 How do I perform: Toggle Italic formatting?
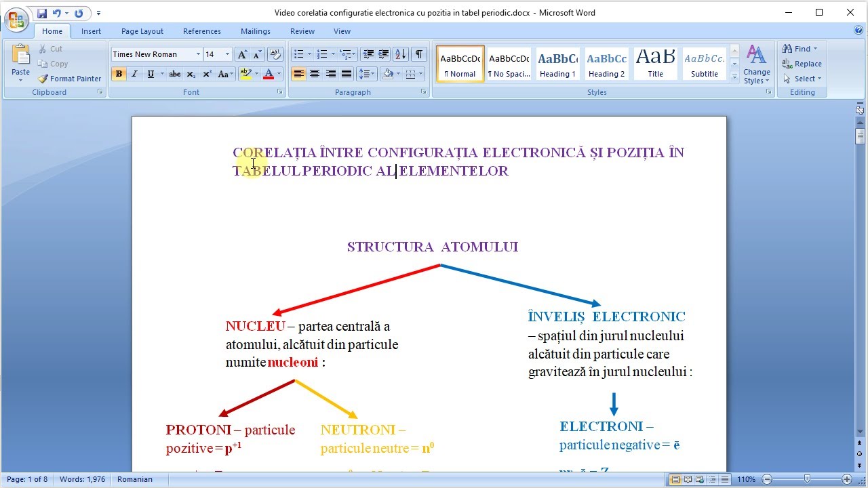135,74
